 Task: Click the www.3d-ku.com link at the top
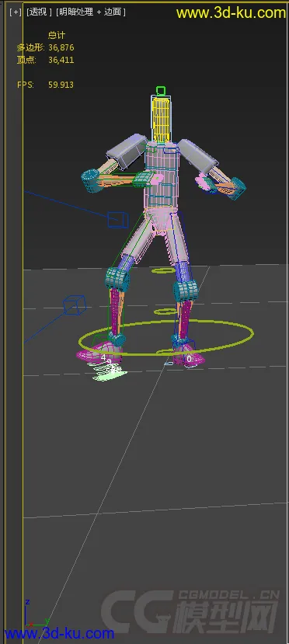230,12
